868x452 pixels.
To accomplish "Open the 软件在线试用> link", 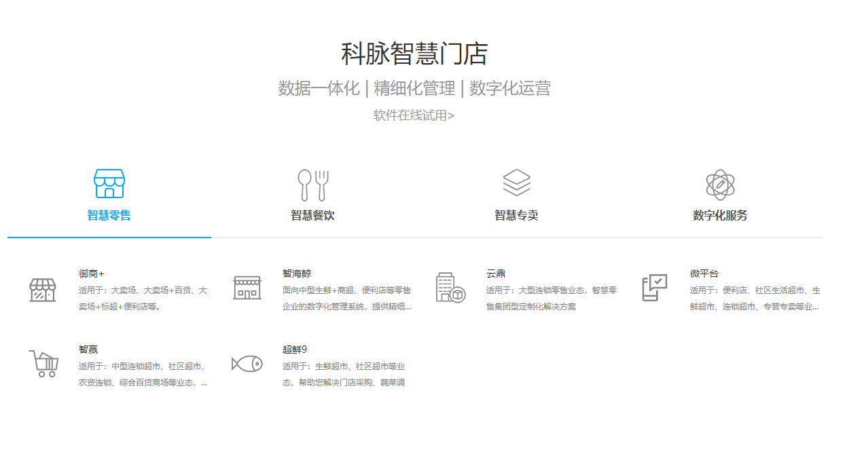I will point(414,115).
